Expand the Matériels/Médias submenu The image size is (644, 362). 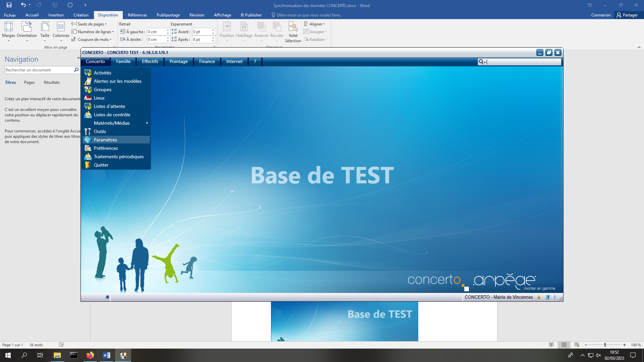point(116,123)
